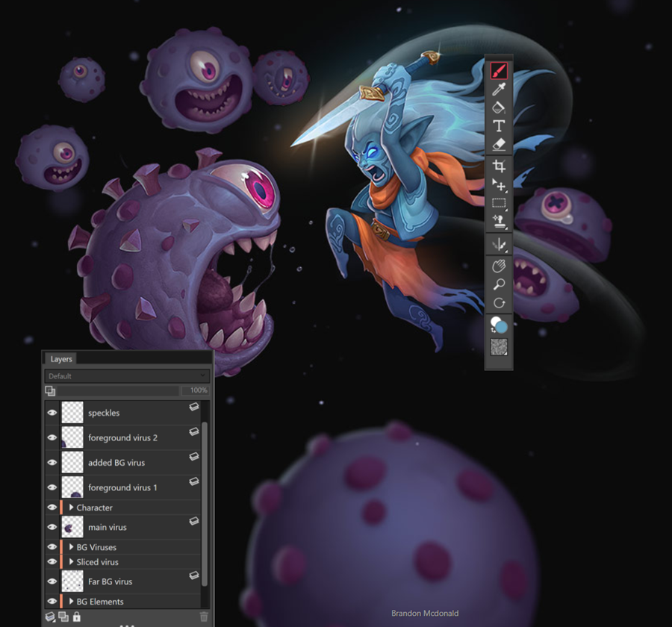The height and width of the screenshot is (627, 672).
Task: Select the Paint Bucket tool
Action: (x=499, y=107)
